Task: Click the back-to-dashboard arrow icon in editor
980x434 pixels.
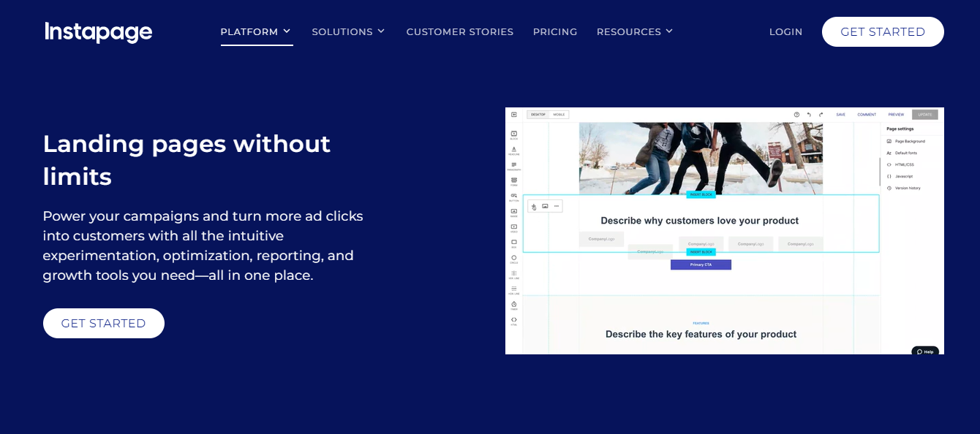Action: tap(514, 115)
